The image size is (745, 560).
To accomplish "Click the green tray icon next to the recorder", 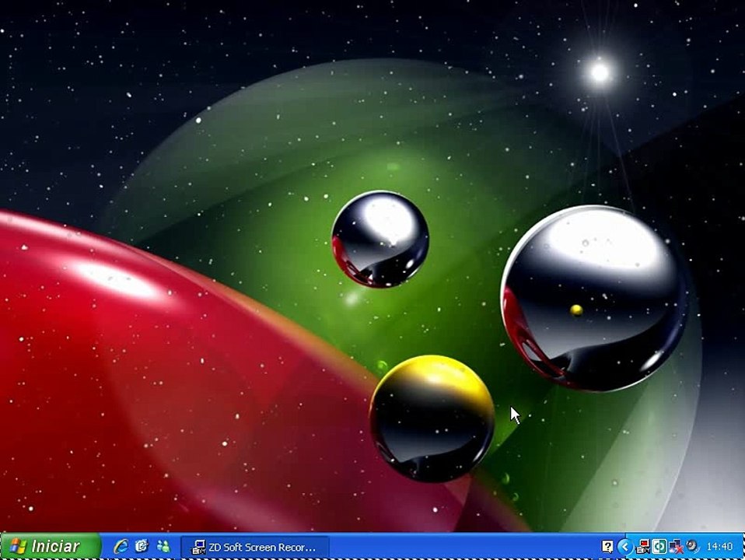I will click(659, 547).
